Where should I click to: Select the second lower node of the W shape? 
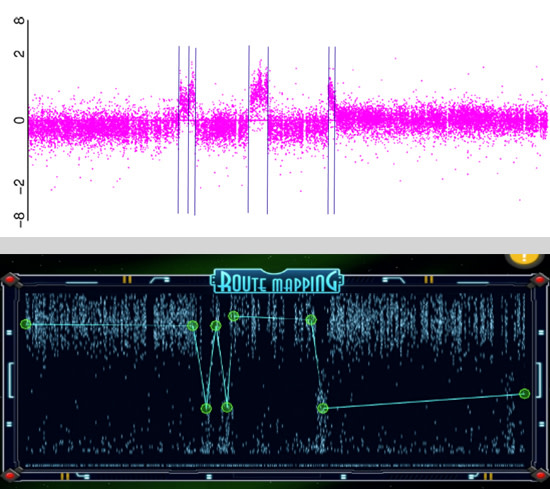pyautogui.click(x=227, y=407)
